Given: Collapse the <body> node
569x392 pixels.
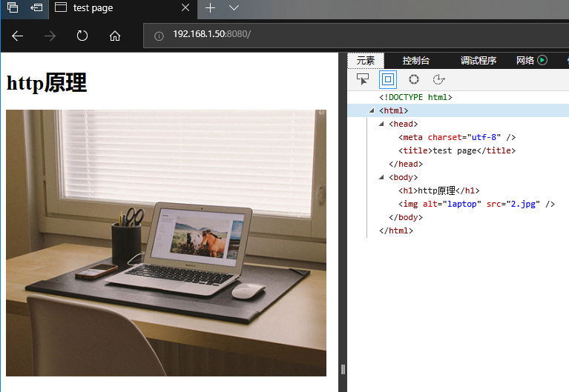Looking at the screenshot, I should click(x=381, y=177).
